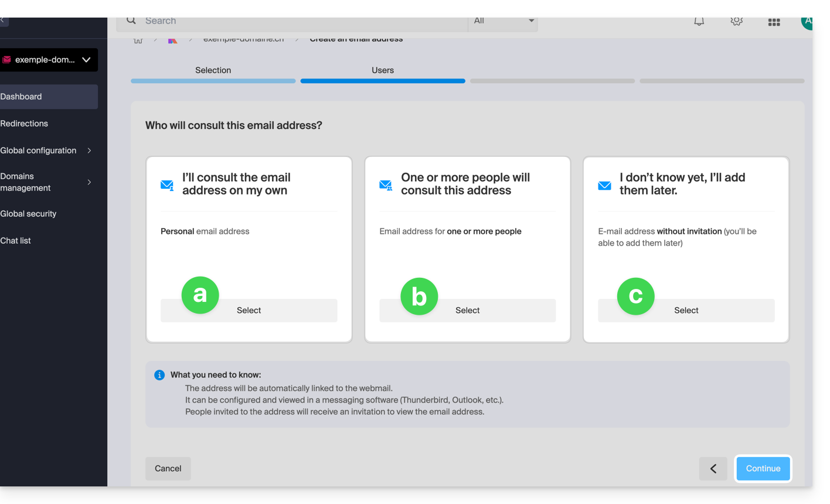Click the home breadcrumb icon

coord(138,40)
